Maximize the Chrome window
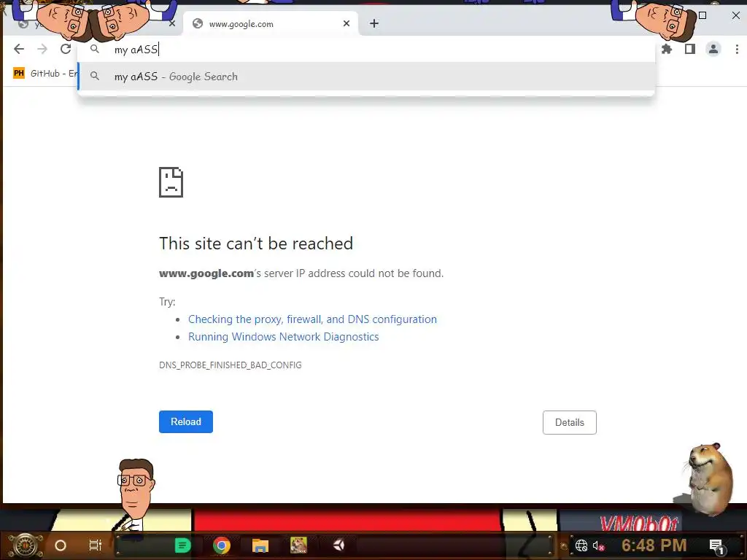This screenshot has width=747, height=560. (x=703, y=15)
